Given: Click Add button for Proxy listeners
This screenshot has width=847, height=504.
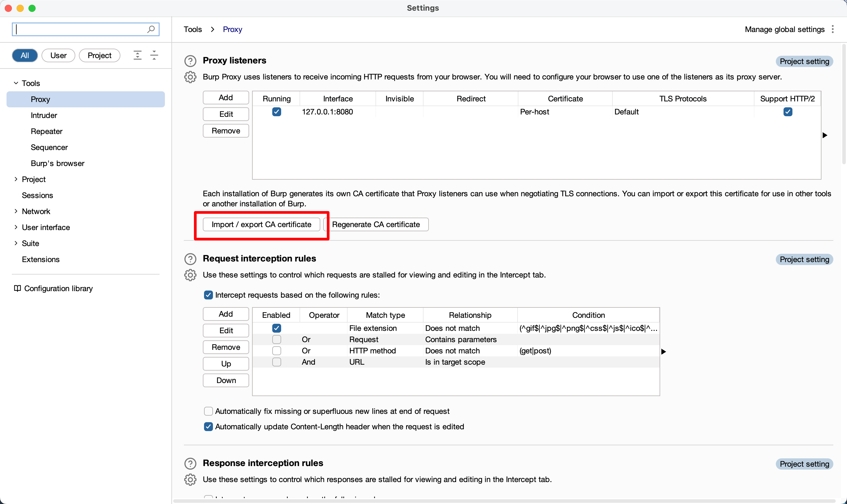Looking at the screenshot, I should click(x=226, y=98).
